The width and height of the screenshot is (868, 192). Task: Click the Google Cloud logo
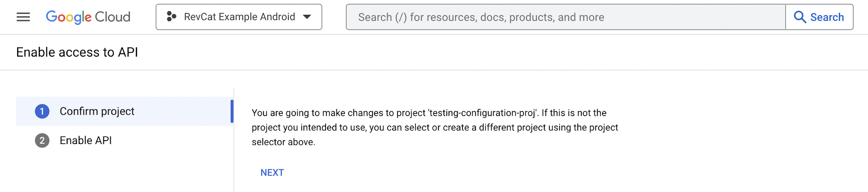pos(88,17)
